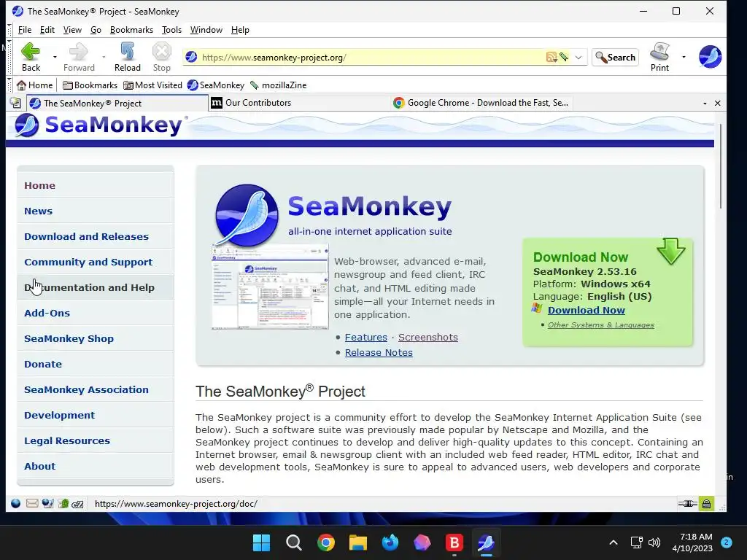Open the Most Visited folder dropdown
The image size is (747, 560).
pos(152,85)
